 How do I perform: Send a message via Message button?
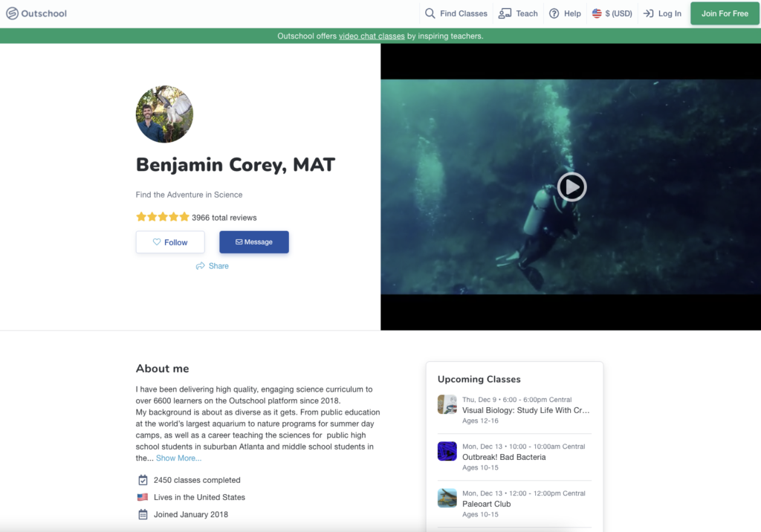[253, 242]
